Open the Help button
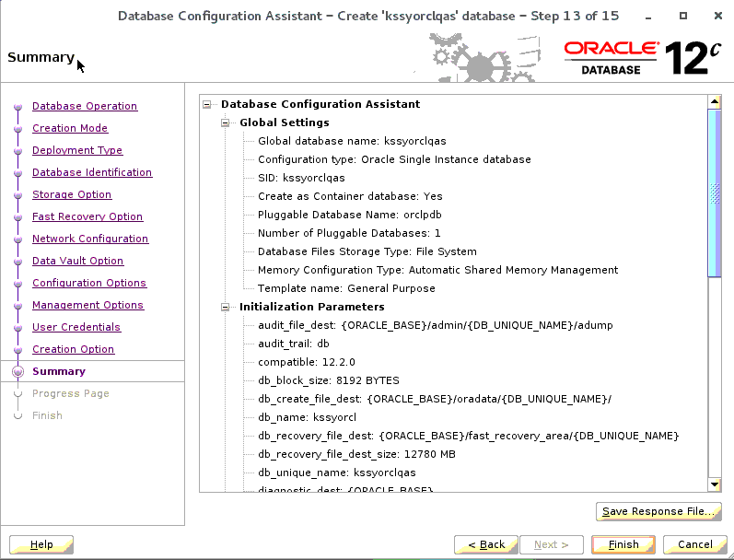The image size is (734, 560). point(41,544)
